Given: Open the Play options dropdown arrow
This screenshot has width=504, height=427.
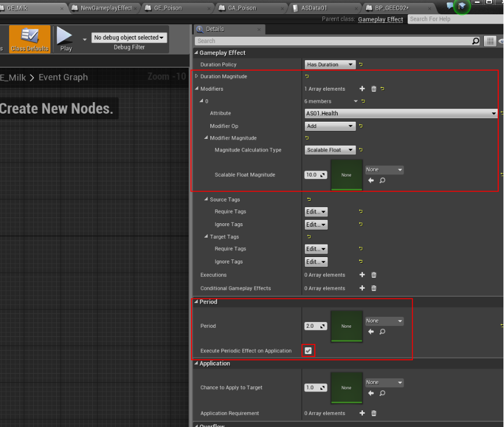Looking at the screenshot, I should 84,40.
